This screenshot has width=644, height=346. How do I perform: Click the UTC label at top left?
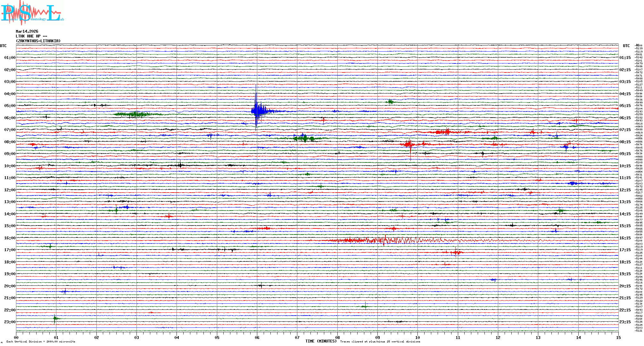click(3, 46)
